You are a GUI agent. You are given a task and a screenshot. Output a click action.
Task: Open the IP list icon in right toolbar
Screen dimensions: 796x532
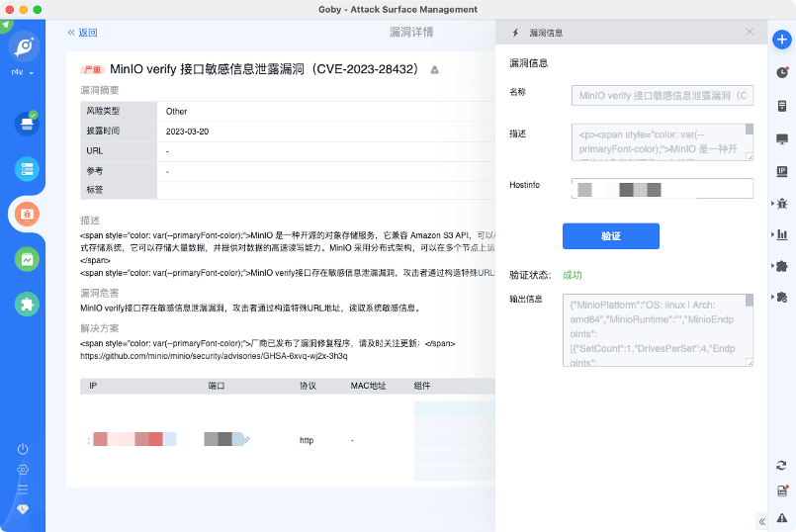(782, 172)
